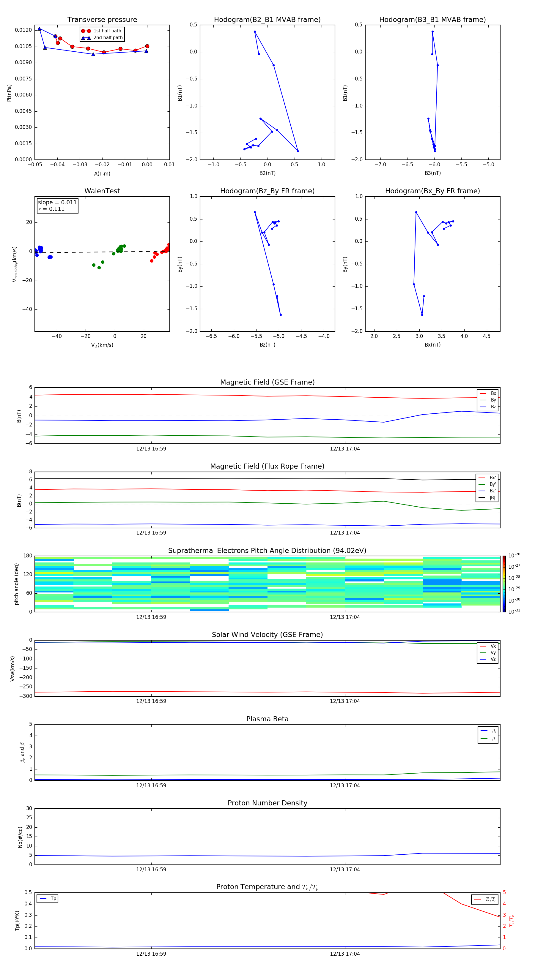Select the red "Te/Tp" right axis label
Viewport: 535px width, 980px height.
[512, 921]
